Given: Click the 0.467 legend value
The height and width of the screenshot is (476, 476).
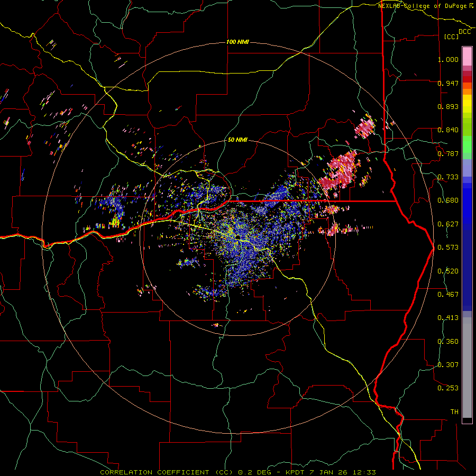Looking at the screenshot, I should point(448,295).
